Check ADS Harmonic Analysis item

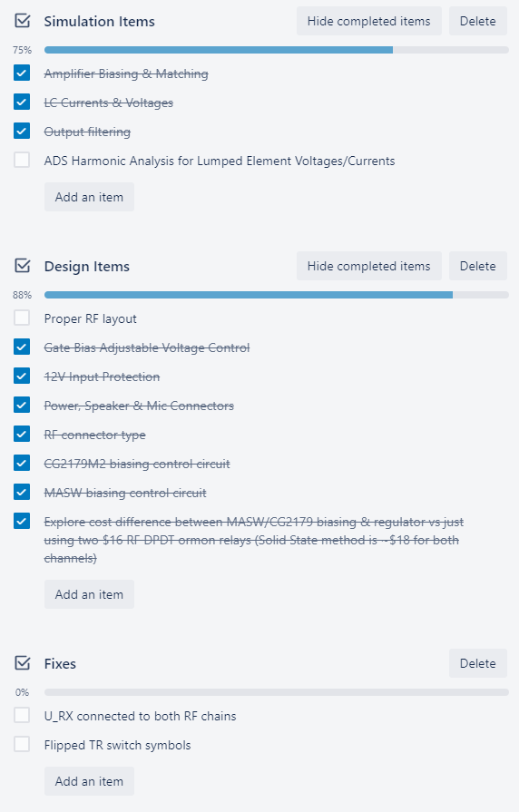(22, 160)
